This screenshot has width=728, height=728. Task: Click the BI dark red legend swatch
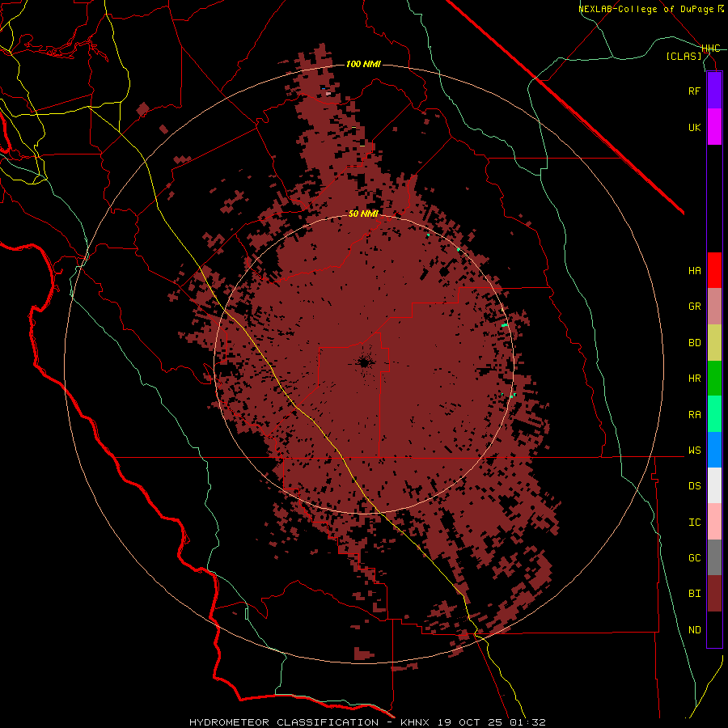click(x=714, y=594)
